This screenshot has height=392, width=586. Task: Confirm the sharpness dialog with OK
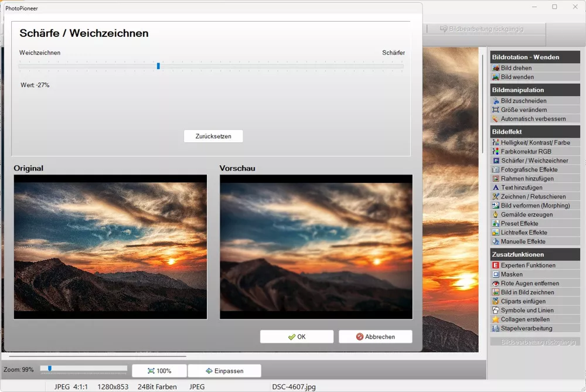[297, 337]
